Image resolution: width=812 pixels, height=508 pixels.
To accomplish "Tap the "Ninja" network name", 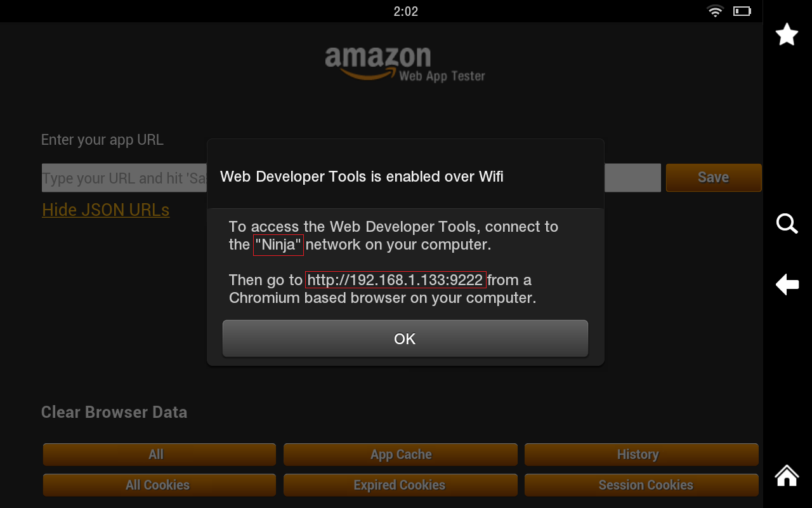I will pyautogui.click(x=278, y=244).
